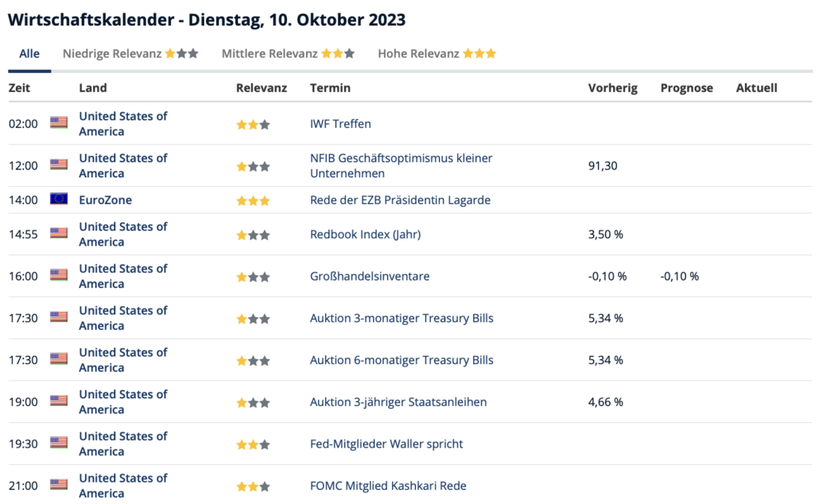The width and height of the screenshot is (819, 504).
Task: Click relevance stars for IWF Treffen
Action: tap(254, 125)
